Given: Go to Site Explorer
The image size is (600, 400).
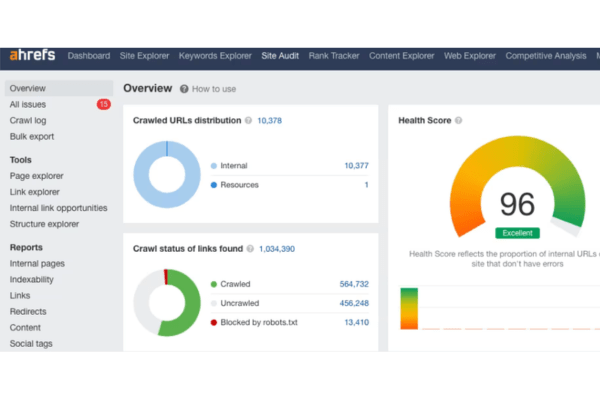Looking at the screenshot, I should coord(144,56).
